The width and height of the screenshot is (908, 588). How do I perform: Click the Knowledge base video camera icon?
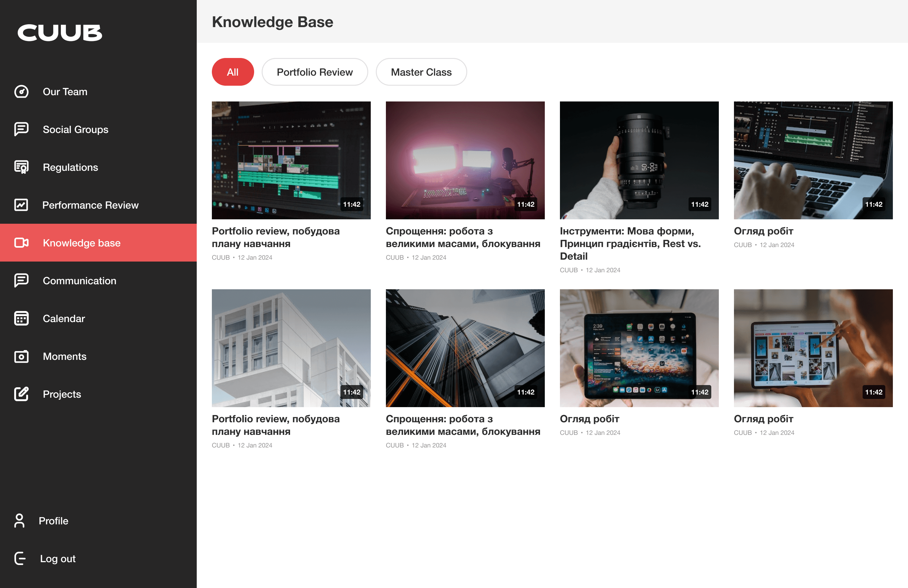pyautogui.click(x=21, y=243)
